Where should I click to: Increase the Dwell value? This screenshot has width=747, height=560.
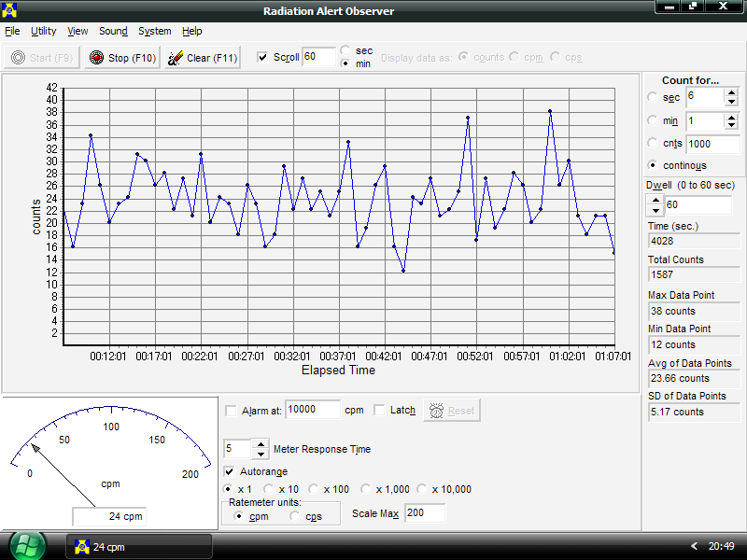click(656, 200)
